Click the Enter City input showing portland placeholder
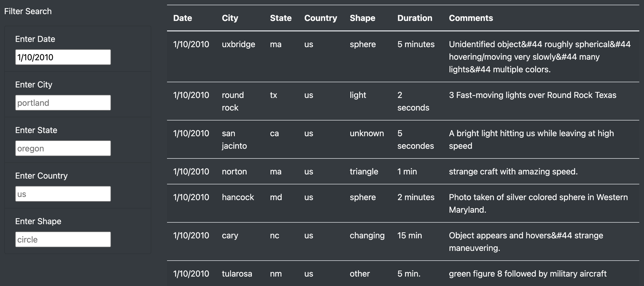 tap(63, 102)
